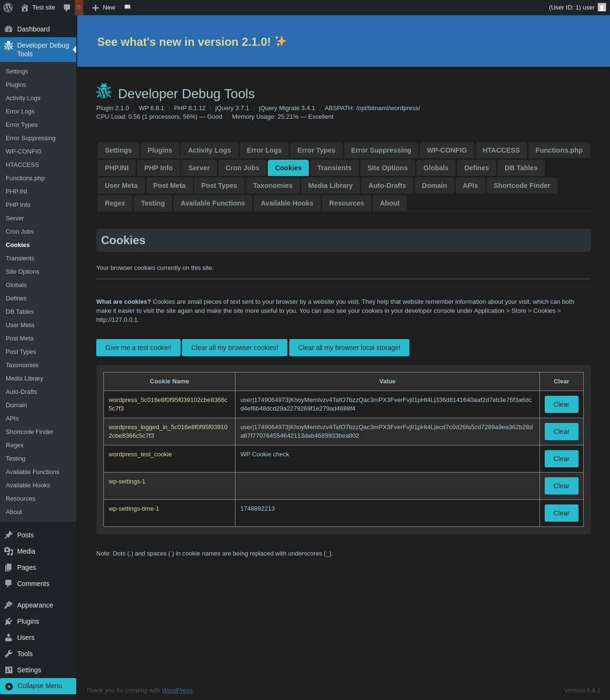This screenshot has height=700, width=610.
Task: Open the comments bubble icon in admin bar
Action: (x=67, y=8)
